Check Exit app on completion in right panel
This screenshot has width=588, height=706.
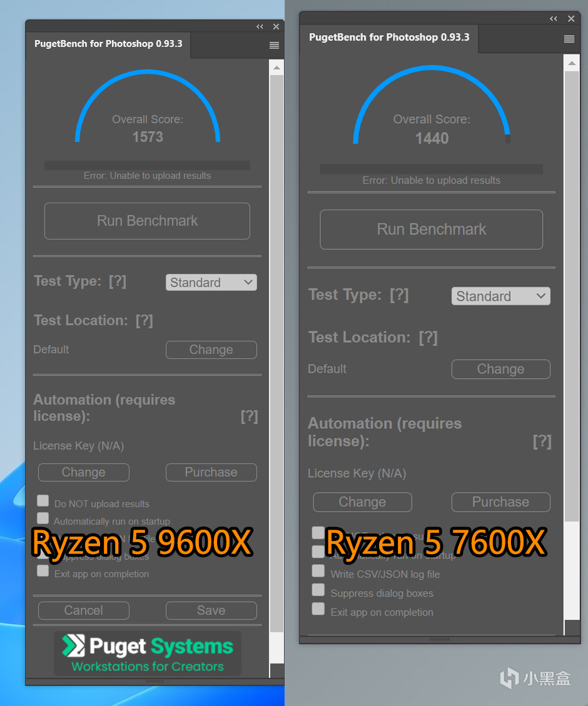click(x=318, y=609)
